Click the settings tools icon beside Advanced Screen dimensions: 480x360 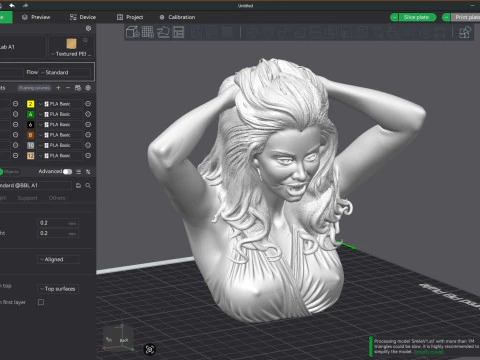88,172
